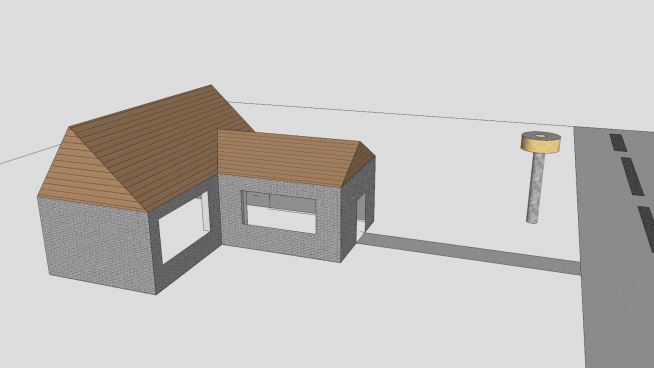The width and height of the screenshot is (654, 368).
Task: Select the thin boundary line behind the house
Action: click(x=400, y=114)
